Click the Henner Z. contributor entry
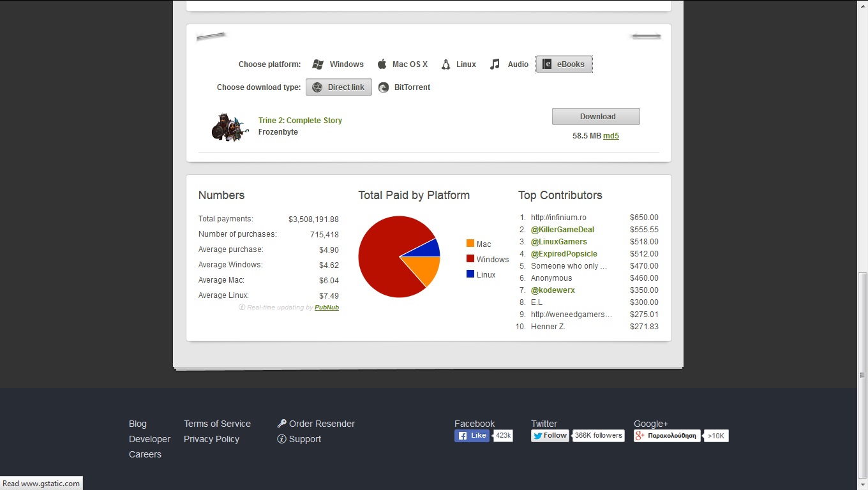Viewport: 868px width, 490px height. 548,327
